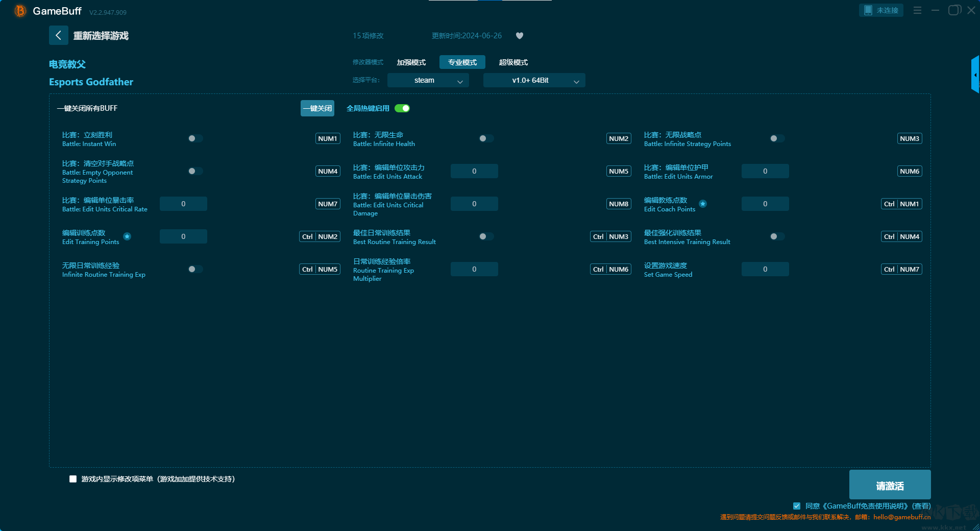Minimize the GameBuff window
This screenshot has width=980, height=531.
pos(936,10)
